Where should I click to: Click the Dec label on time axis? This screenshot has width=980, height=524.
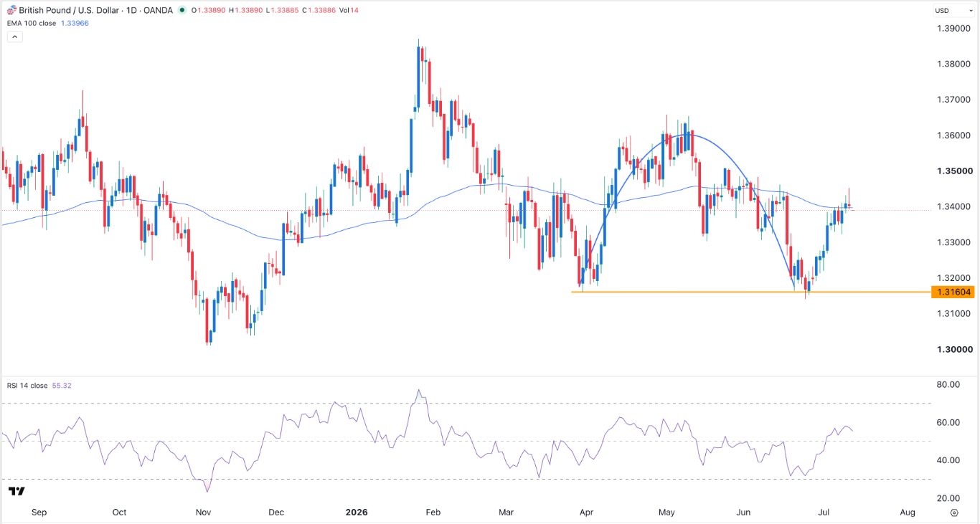tap(276, 513)
